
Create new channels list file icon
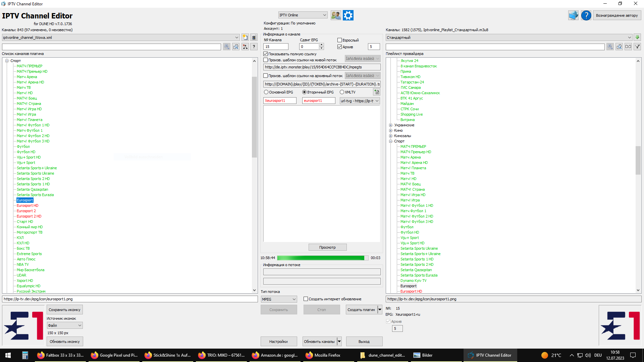(245, 38)
